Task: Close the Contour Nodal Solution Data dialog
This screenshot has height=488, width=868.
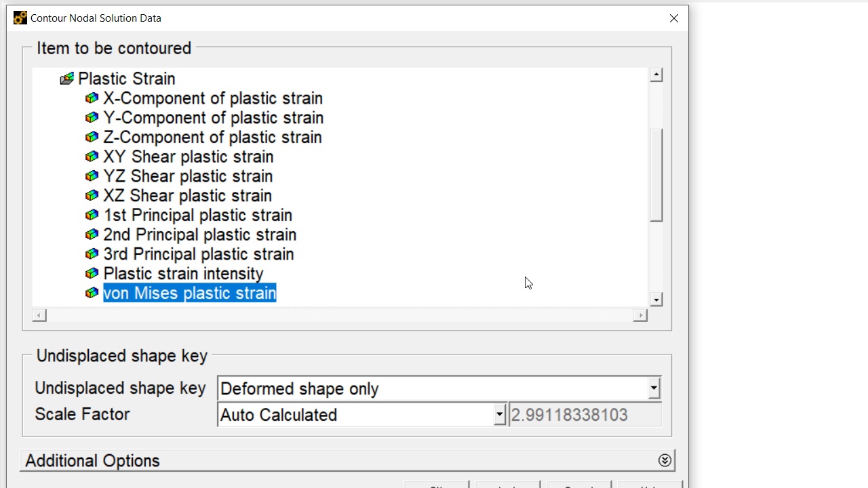Action: point(674,18)
